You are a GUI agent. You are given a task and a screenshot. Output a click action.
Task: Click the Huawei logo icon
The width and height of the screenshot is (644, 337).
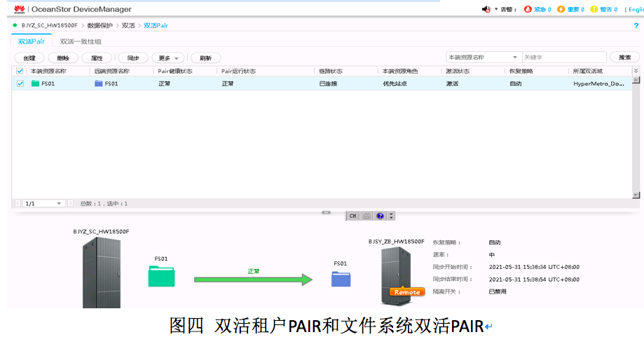[x=20, y=9]
